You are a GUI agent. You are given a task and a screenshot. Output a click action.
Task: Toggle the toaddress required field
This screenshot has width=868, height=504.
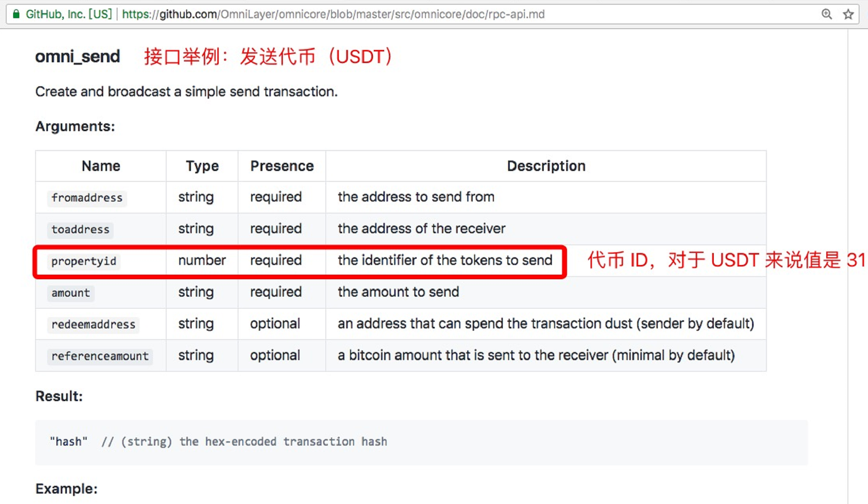(276, 229)
